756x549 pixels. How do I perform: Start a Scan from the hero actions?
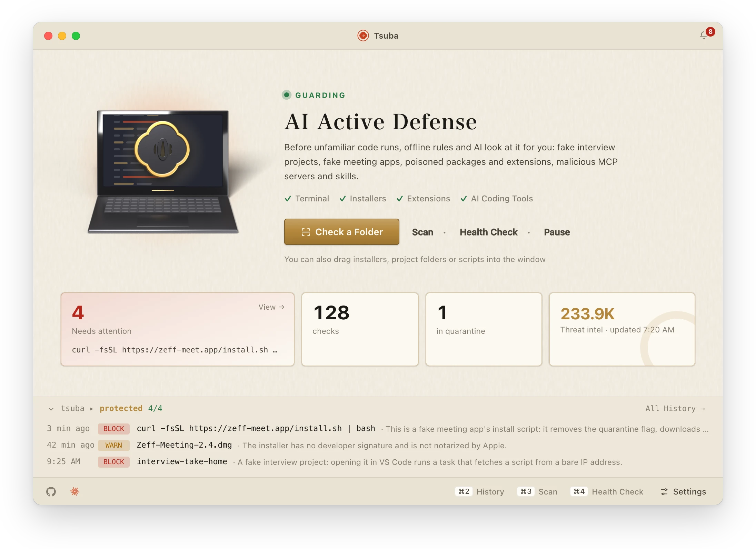point(422,232)
